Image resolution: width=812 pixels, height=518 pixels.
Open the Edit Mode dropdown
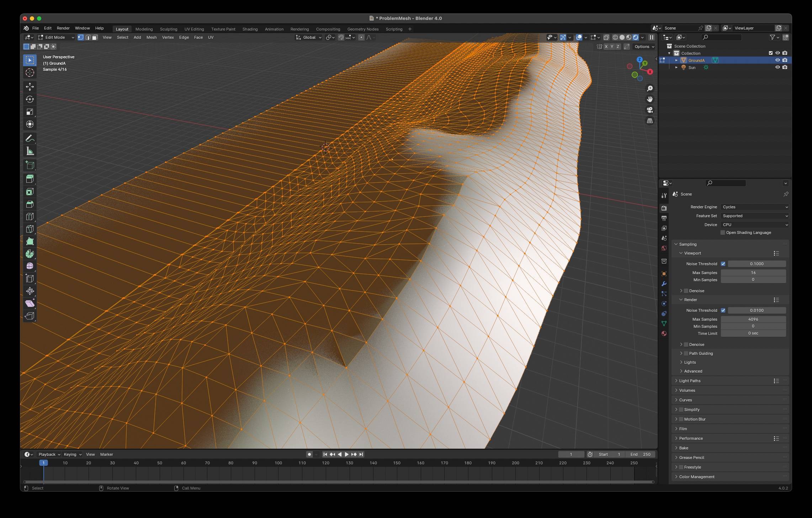[56, 37]
